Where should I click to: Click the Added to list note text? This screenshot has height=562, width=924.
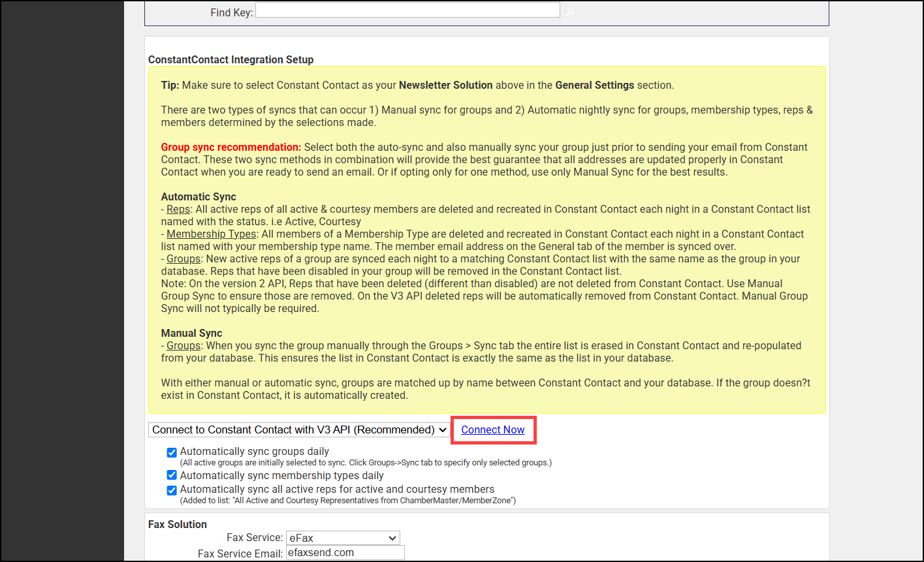[347, 501]
